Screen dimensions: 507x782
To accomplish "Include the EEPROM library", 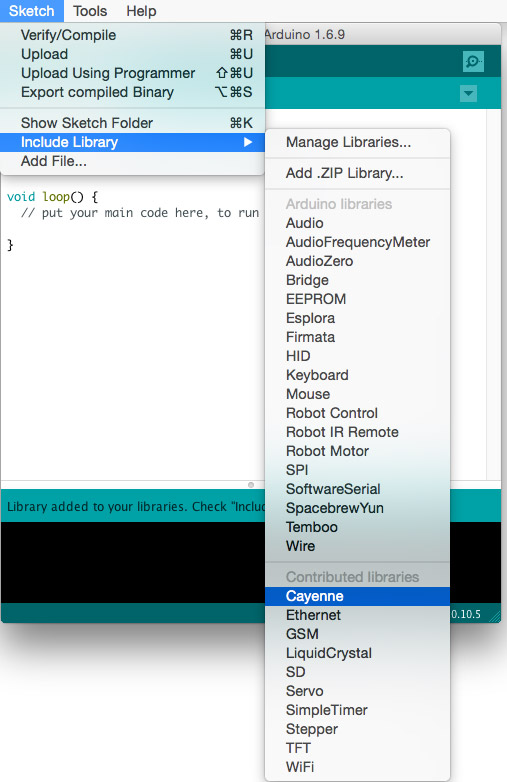I will tap(357, 299).
